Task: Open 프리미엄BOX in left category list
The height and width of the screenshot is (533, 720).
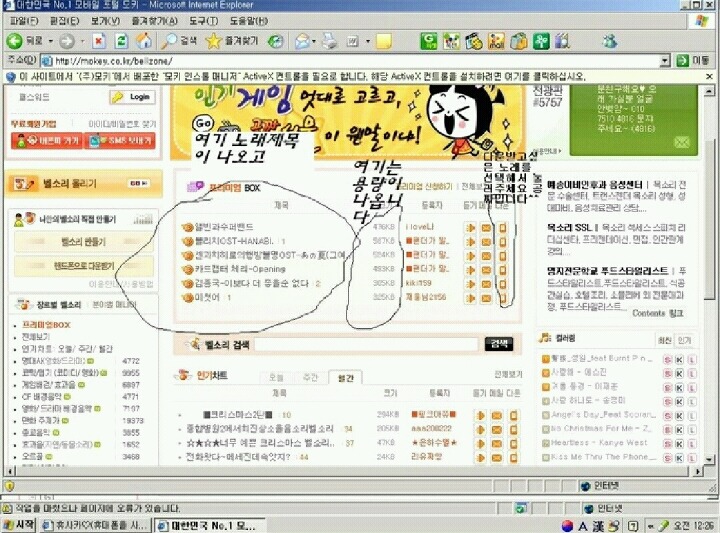Action: point(46,325)
